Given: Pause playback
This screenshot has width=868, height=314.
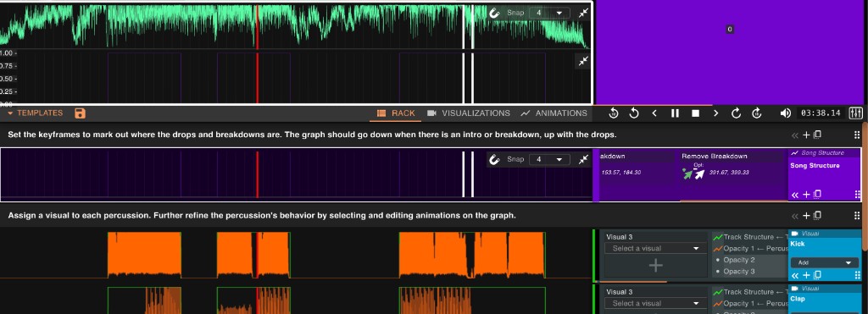Looking at the screenshot, I should [x=675, y=113].
